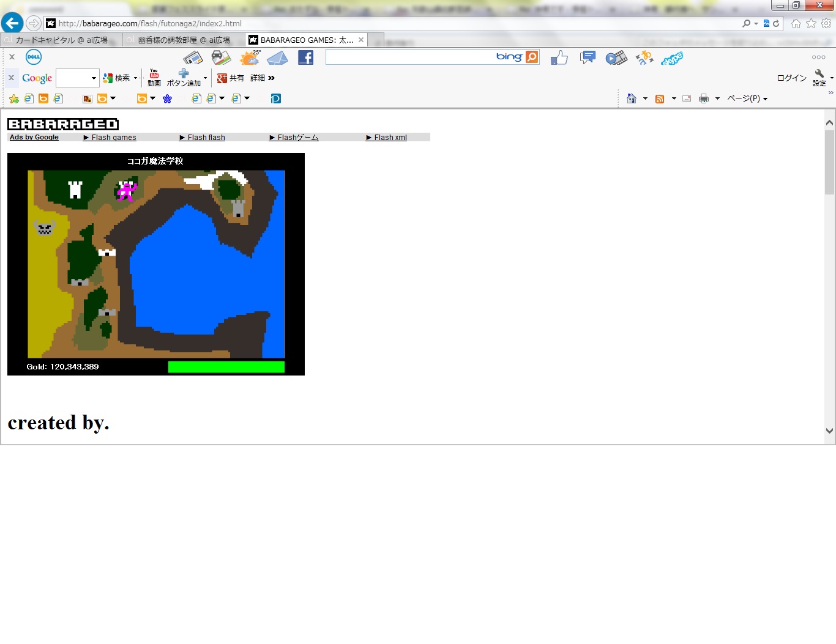Click the ログイン login link
This screenshot has height=644, width=836.
(x=792, y=78)
